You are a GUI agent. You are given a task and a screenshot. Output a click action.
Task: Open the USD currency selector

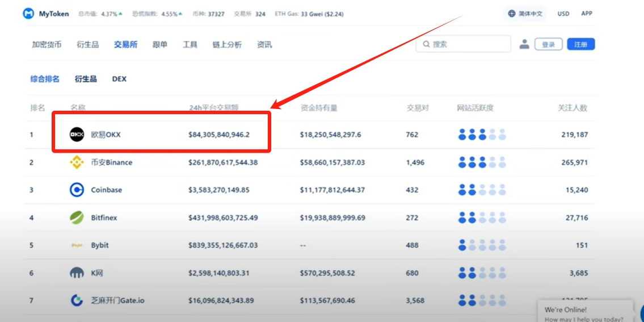pos(563,14)
